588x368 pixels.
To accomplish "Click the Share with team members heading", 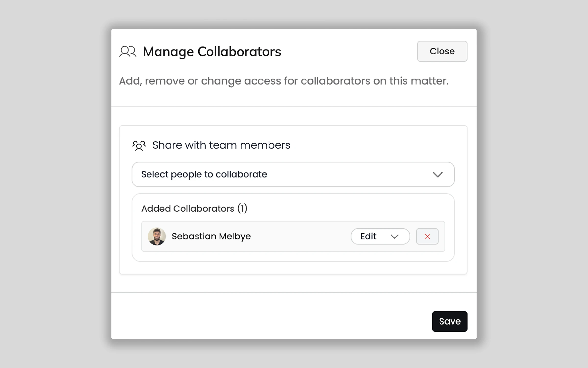I will click(221, 145).
